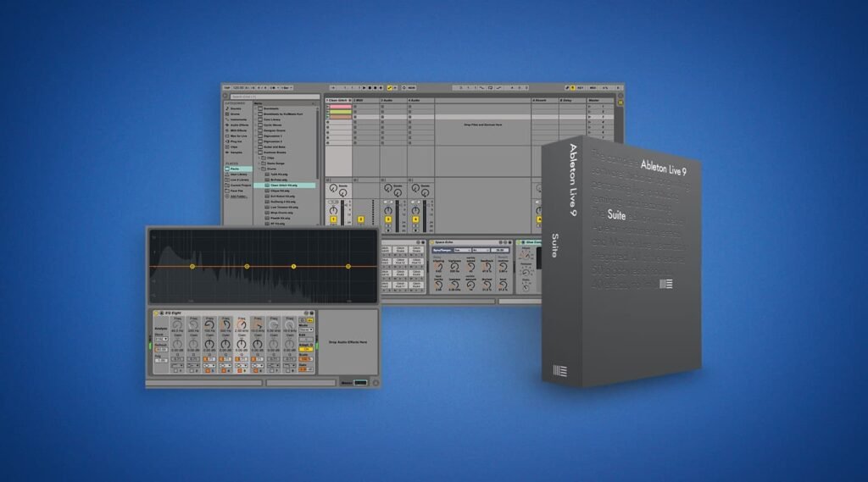Image resolution: width=868 pixels, height=482 pixels.
Task: Arm the transport Record button
Action: click(x=376, y=87)
